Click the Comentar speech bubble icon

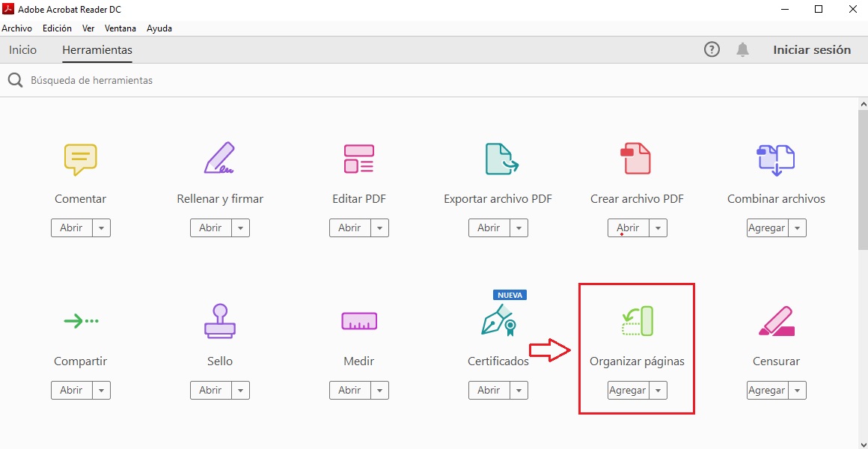coord(80,159)
